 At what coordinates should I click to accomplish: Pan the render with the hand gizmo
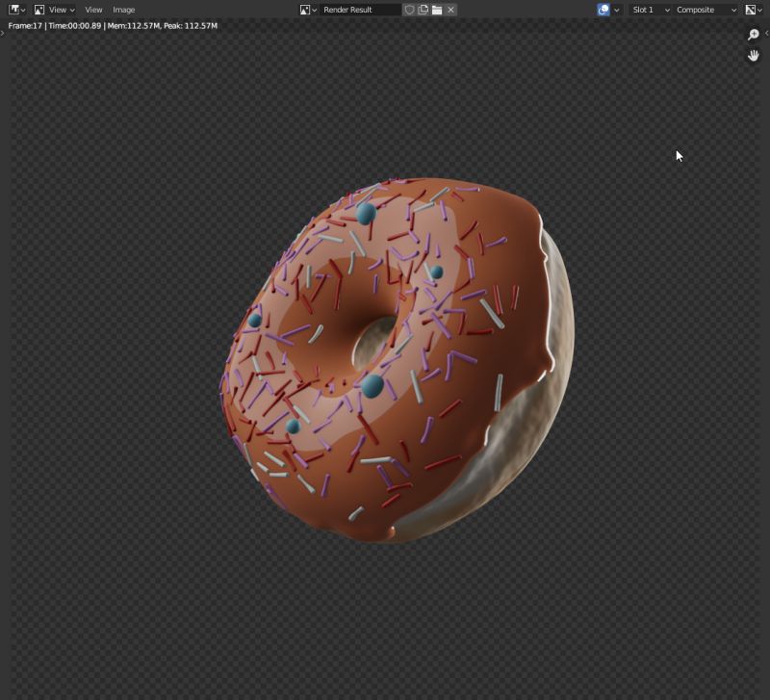click(754, 55)
